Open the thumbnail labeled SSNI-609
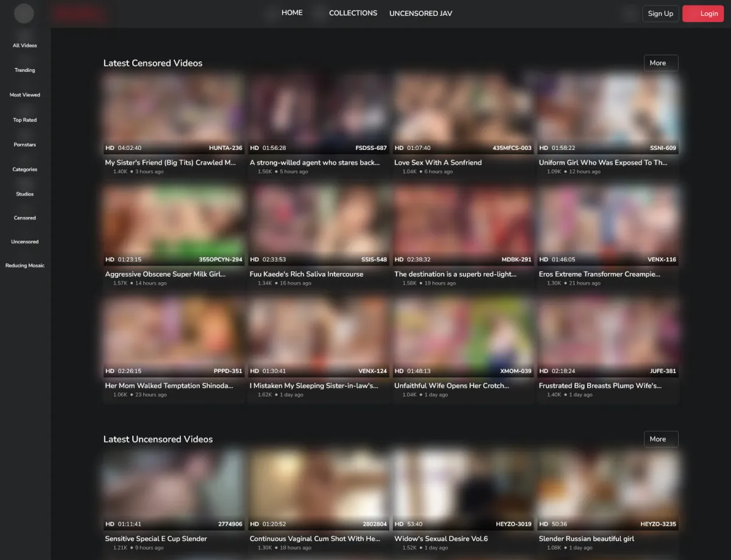This screenshot has width=731, height=560. [x=608, y=113]
